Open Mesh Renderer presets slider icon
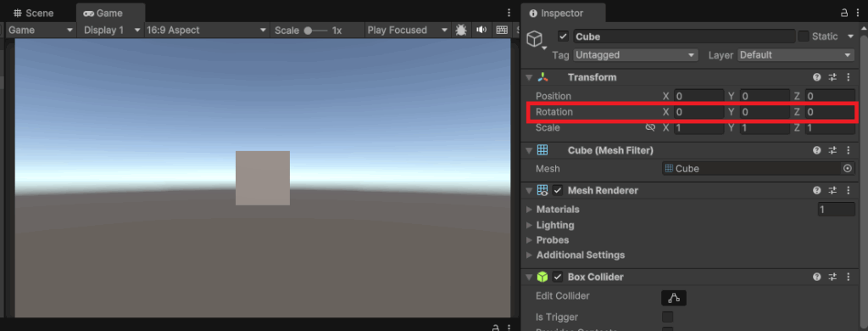Screen dimensions: 868x331 pyautogui.click(x=832, y=190)
